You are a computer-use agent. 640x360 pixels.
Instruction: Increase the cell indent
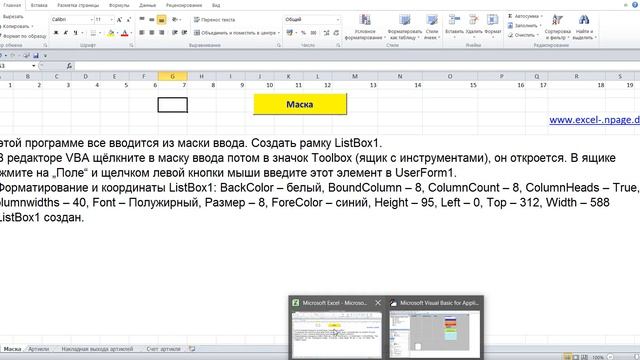pyautogui.click(x=184, y=32)
